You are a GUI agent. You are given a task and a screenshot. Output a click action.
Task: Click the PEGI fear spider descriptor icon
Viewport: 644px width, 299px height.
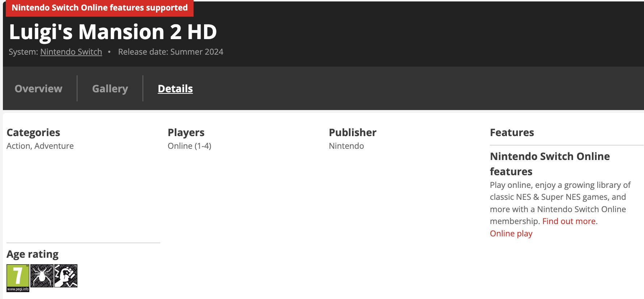pos(42,276)
